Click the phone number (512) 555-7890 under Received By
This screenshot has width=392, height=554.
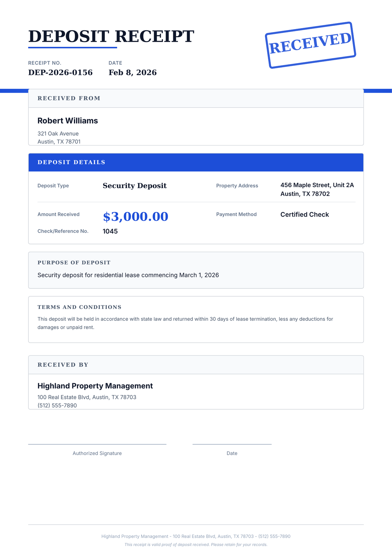57,405
